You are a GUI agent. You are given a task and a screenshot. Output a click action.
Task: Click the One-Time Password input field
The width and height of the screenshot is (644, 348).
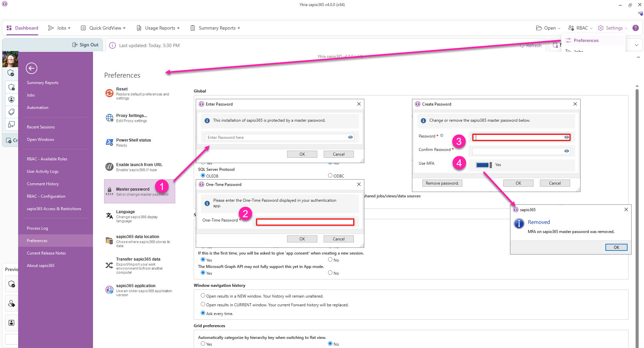[x=305, y=222]
